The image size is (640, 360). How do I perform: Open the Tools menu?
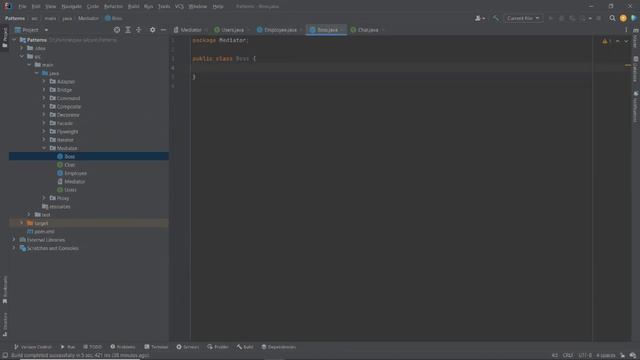164,7
